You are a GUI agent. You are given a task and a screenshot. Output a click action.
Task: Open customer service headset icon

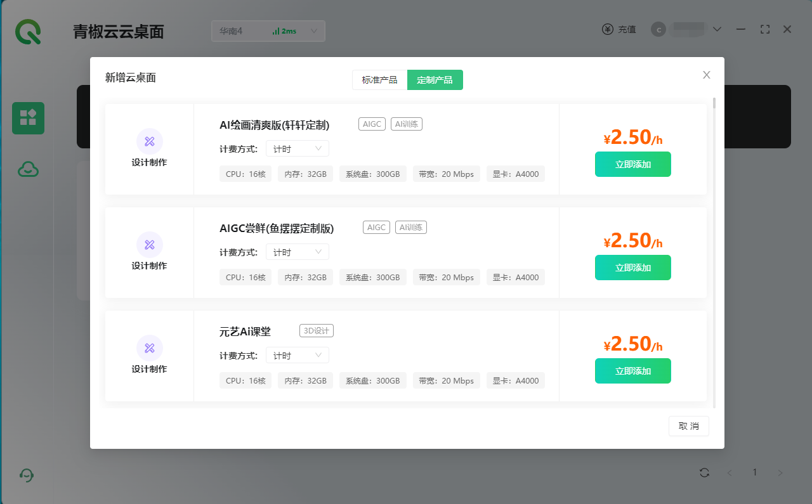point(27,475)
